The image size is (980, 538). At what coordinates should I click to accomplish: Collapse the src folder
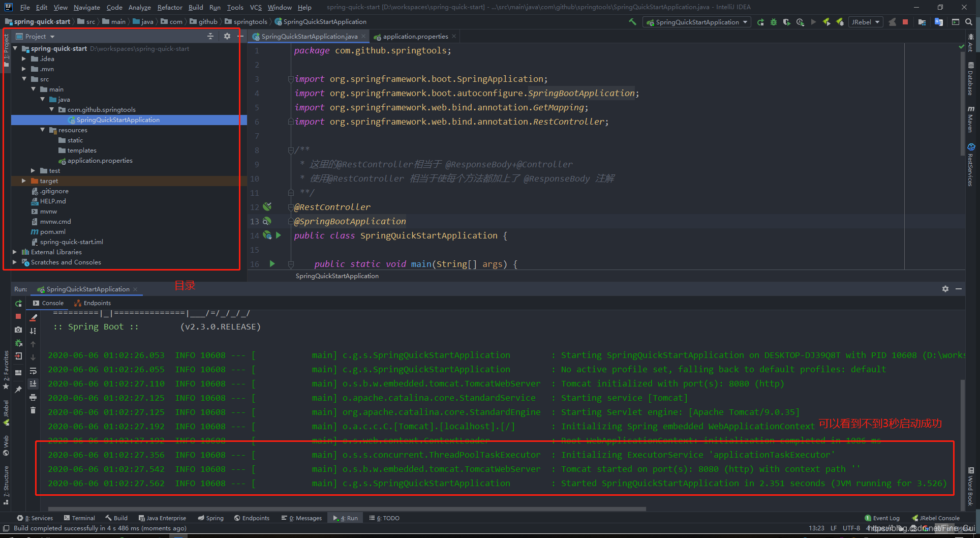point(24,79)
